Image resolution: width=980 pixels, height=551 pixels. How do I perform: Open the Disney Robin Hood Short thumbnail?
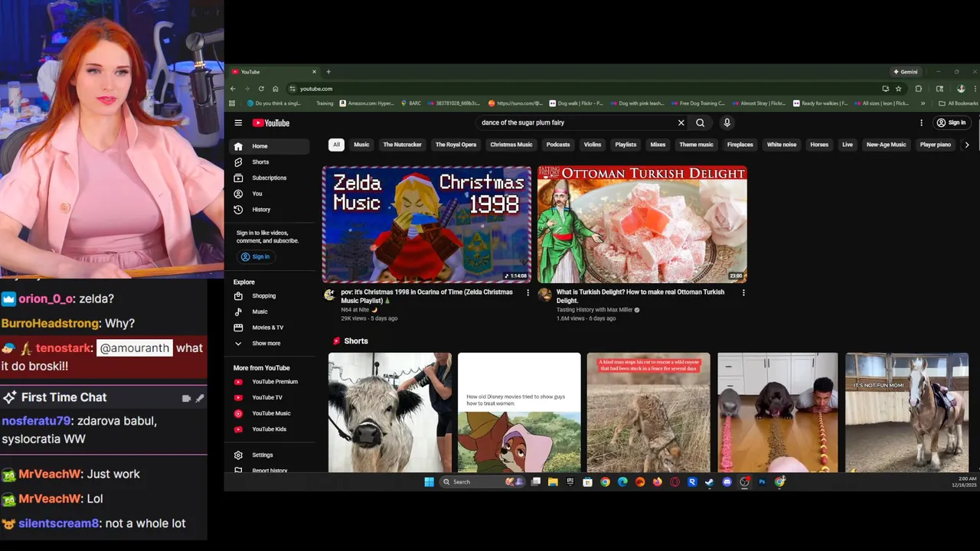tap(519, 412)
